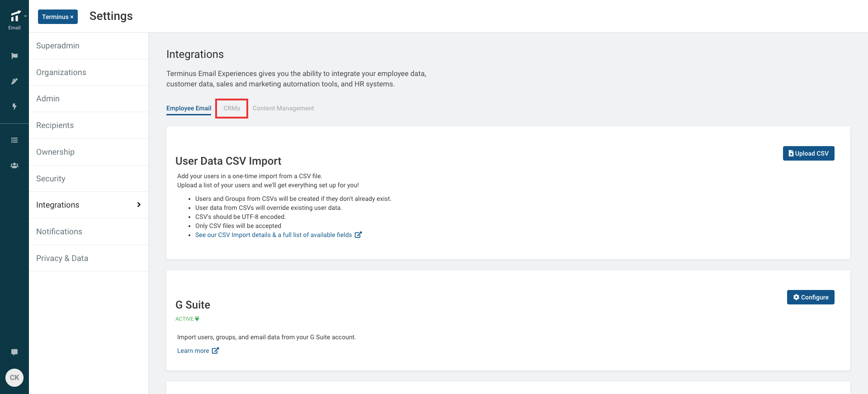Screen dimensions: 868x394
Task: Click the Upload CSV button
Action: 808,153
